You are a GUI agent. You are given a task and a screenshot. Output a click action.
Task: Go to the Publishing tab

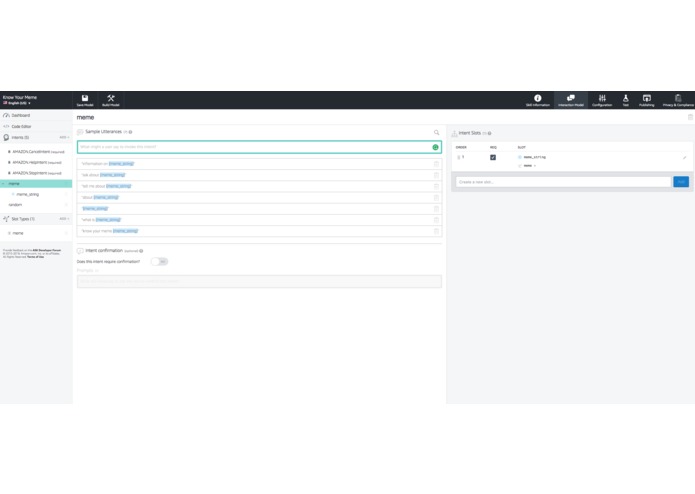coord(647,100)
